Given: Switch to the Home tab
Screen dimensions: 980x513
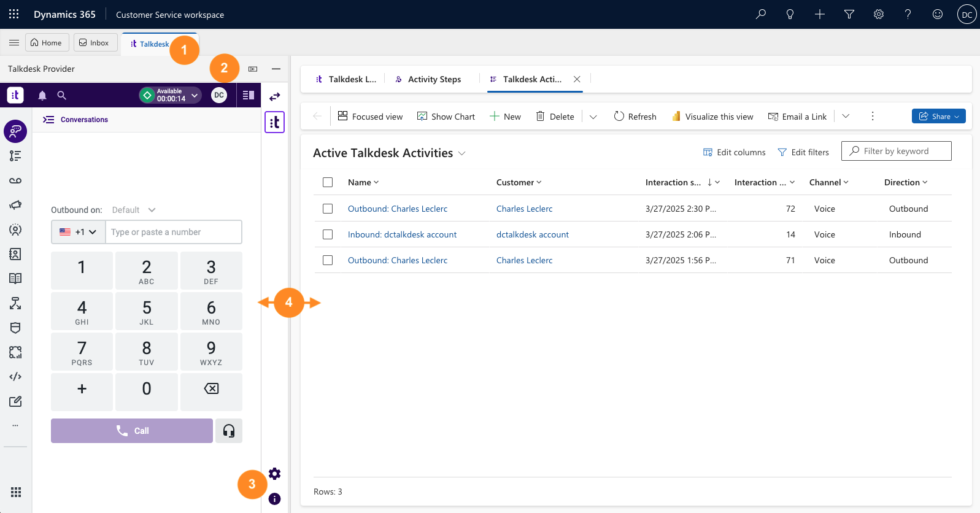Looking at the screenshot, I should click(x=47, y=42).
